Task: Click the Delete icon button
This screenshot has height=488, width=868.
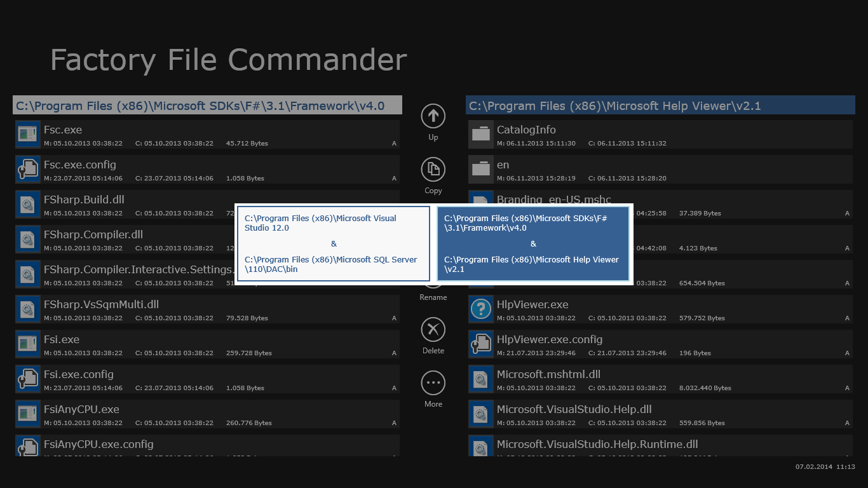Action: (x=433, y=329)
